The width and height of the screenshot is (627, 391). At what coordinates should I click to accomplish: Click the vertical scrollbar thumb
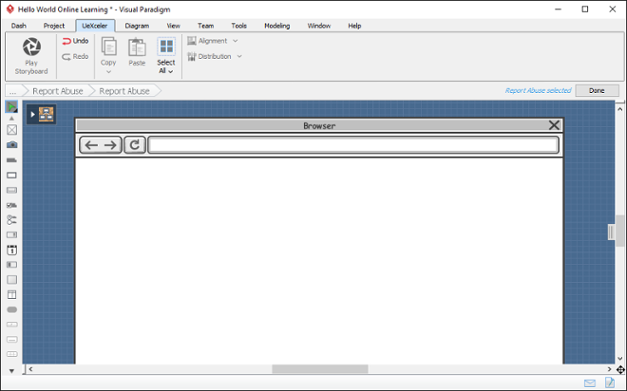point(620,231)
